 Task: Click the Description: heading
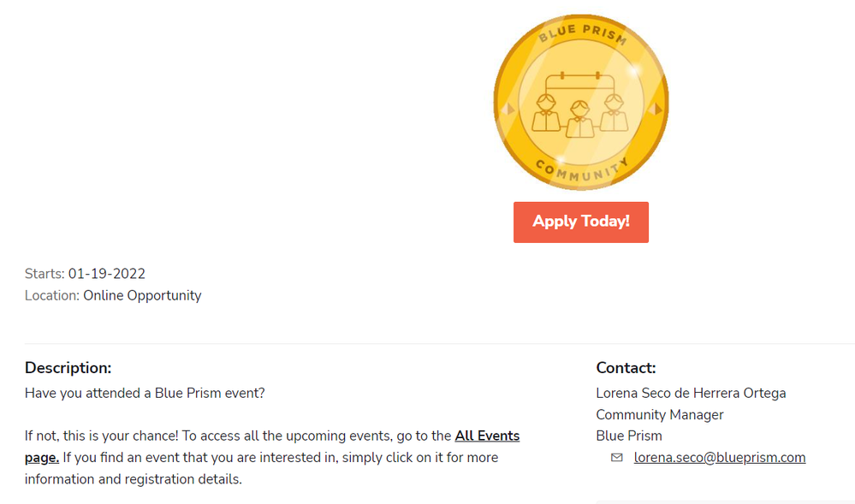68,368
